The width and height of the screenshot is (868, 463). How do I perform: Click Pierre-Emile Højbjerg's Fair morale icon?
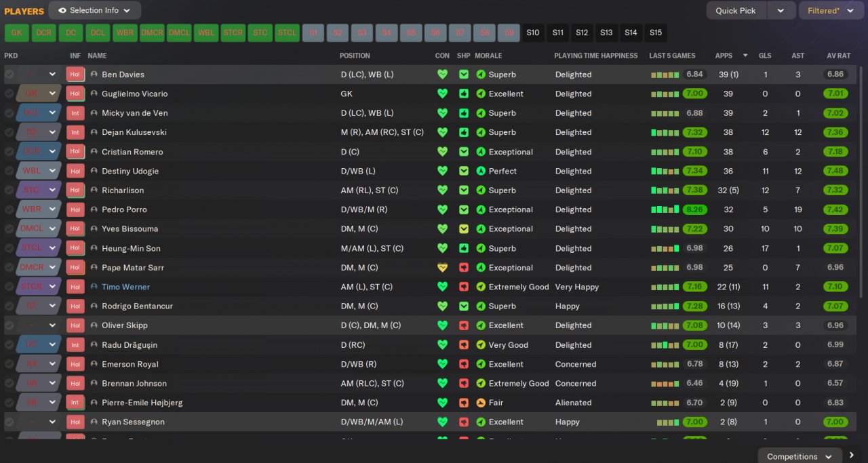481,403
